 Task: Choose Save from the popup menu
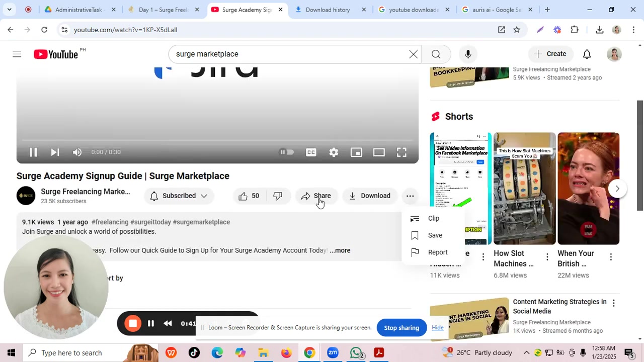click(433, 235)
